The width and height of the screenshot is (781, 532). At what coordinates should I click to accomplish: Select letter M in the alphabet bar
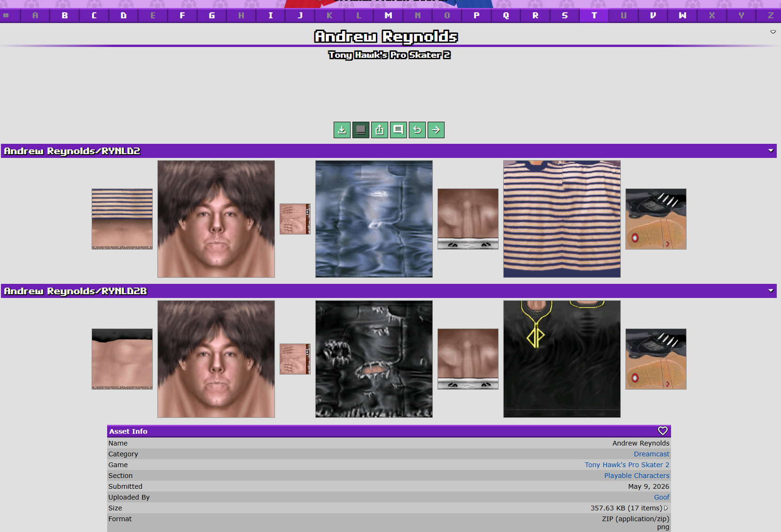tap(388, 16)
